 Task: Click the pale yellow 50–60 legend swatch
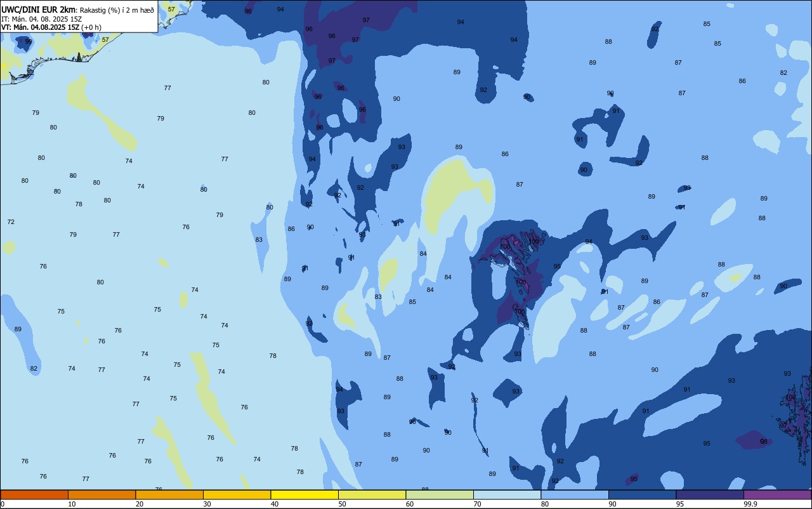coord(372,494)
